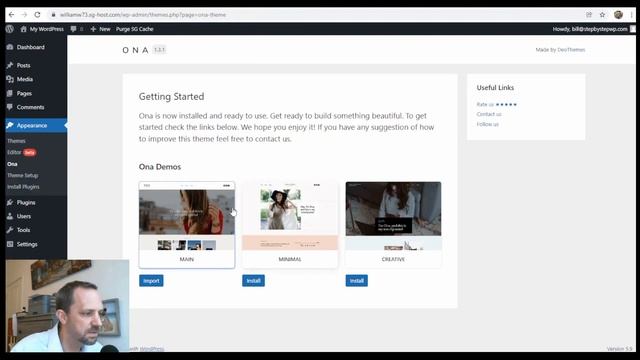Viewport: 640px width, 360px height.
Task: Open the comments bubble in admin bar
Action: point(76,29)
